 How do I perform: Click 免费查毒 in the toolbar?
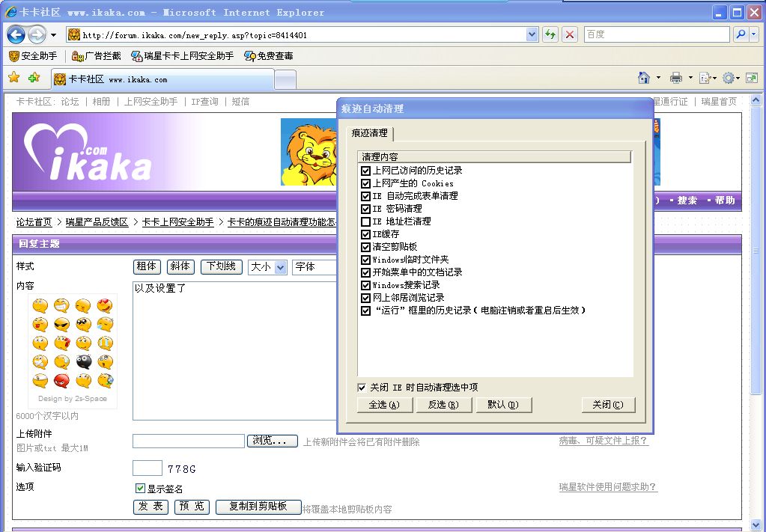coord(269,56)
